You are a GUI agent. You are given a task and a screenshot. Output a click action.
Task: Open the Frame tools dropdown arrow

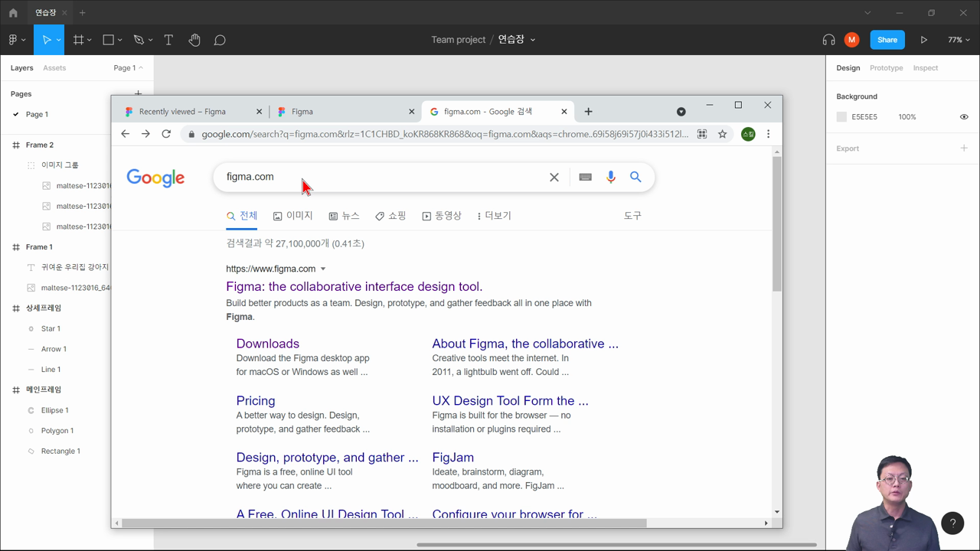(90, 40)
